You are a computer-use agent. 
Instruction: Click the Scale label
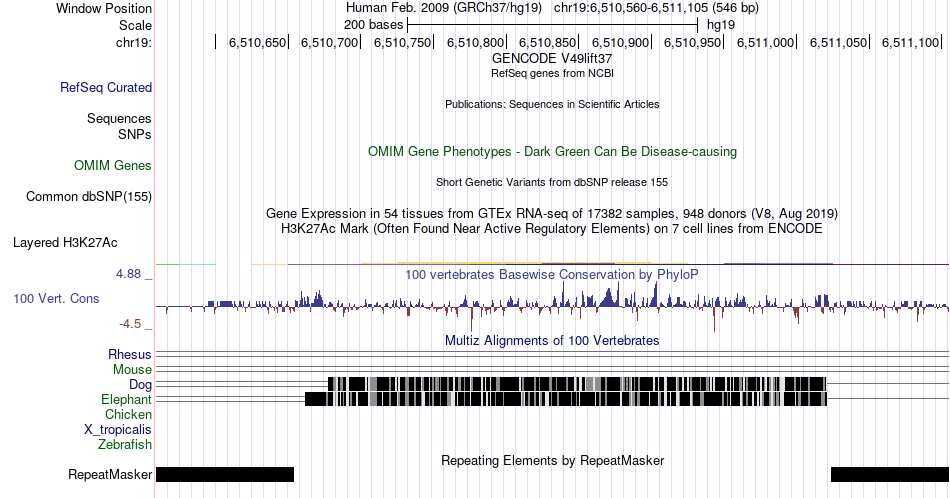[x=135, y=25]
